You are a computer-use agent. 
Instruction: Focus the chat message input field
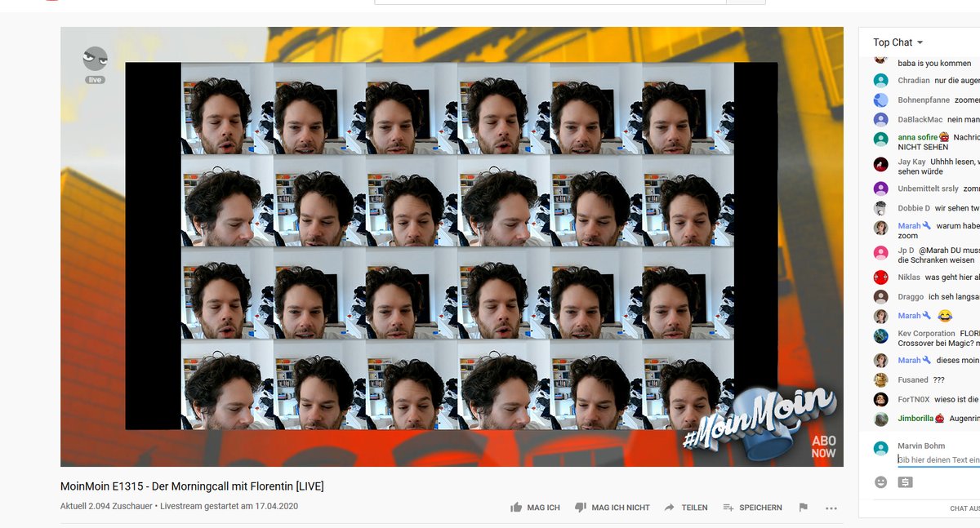pos(938,460)
